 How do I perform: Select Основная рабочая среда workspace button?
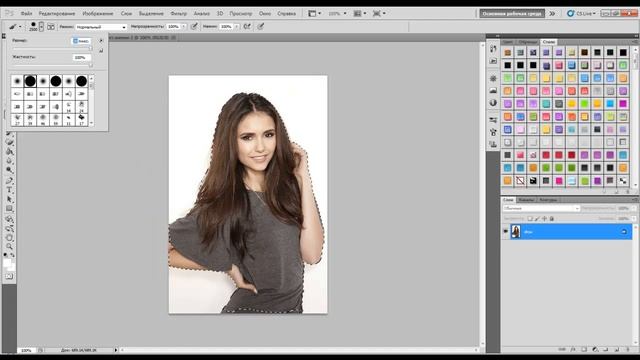coord(512,13)
